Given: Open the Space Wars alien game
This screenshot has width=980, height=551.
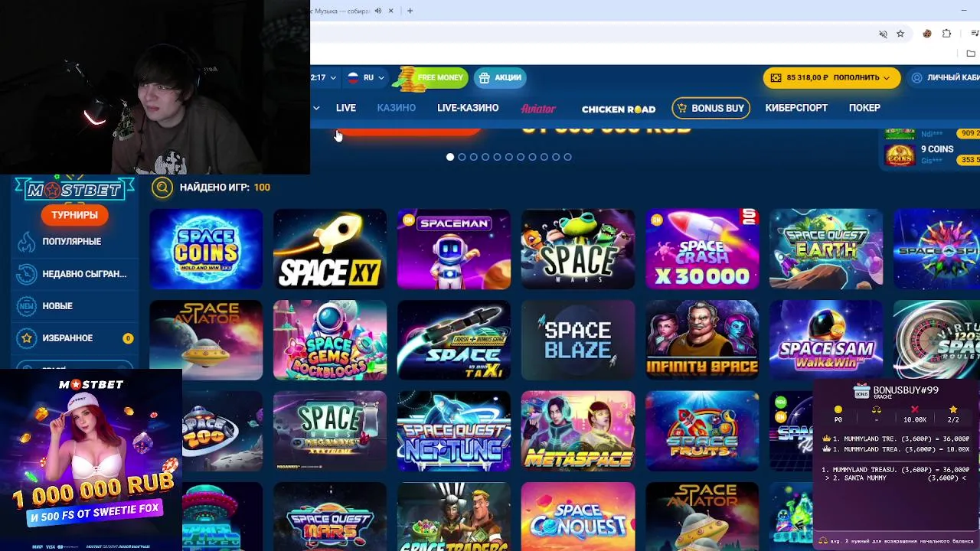Looking at the screenshot, I should [578, 249].
